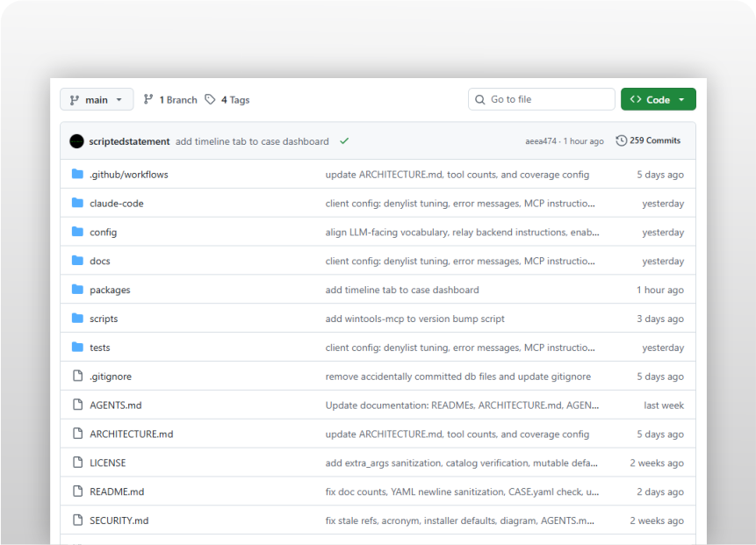Viewport: 756px width, 545px height.
Task: Click inside the Go to file search field
Action: coord(542,99)
